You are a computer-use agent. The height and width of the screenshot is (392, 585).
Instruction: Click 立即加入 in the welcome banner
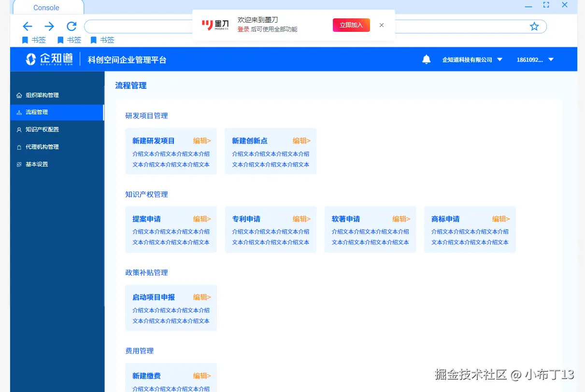point(351,25)
